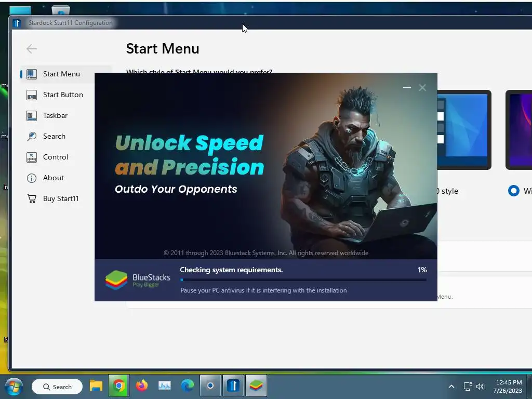The width and height of the screenshot is (532, 399).
Task: Open File Explorer from the taskbar
Action: tap(96, 386)
